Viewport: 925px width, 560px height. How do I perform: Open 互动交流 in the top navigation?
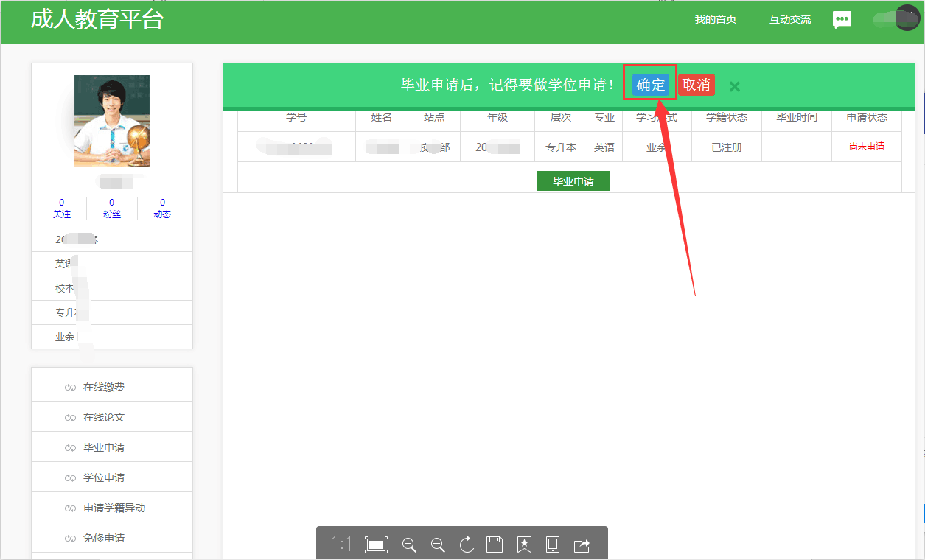(790, 20)
